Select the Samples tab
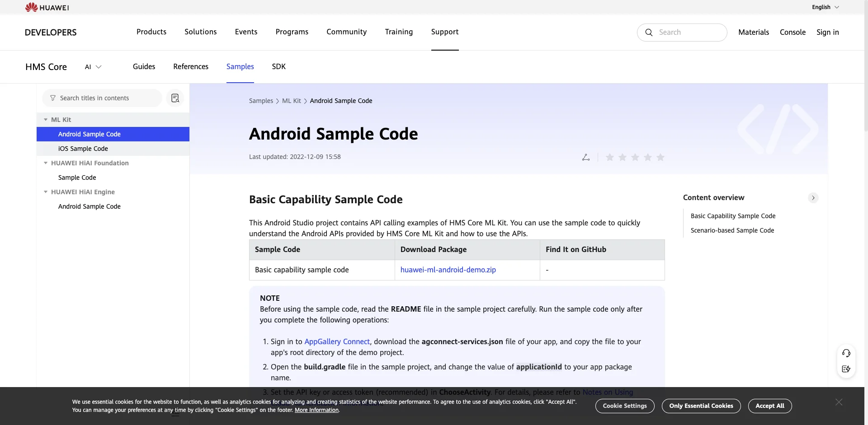This screenshot has width=868, height=425. click(x=240, y=66)
